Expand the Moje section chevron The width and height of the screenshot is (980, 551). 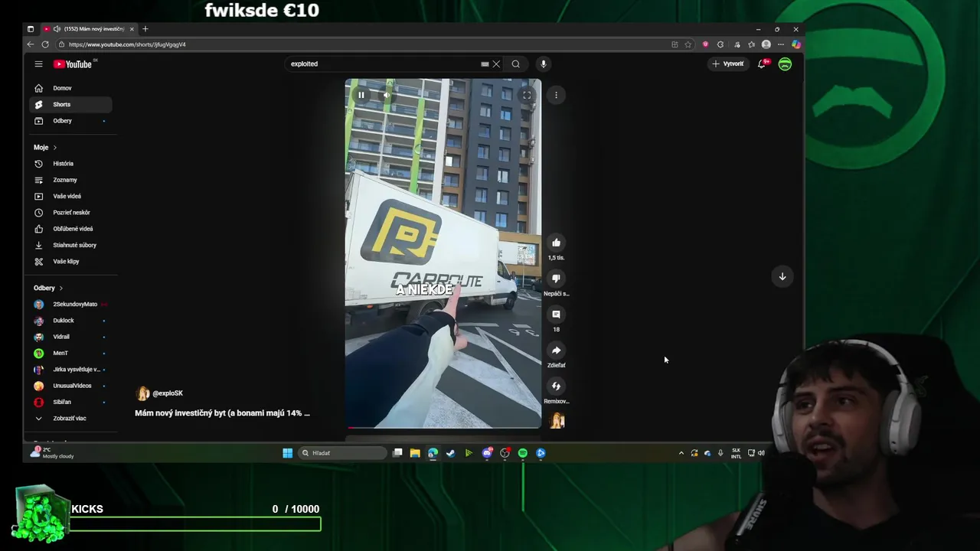point(54,147)
